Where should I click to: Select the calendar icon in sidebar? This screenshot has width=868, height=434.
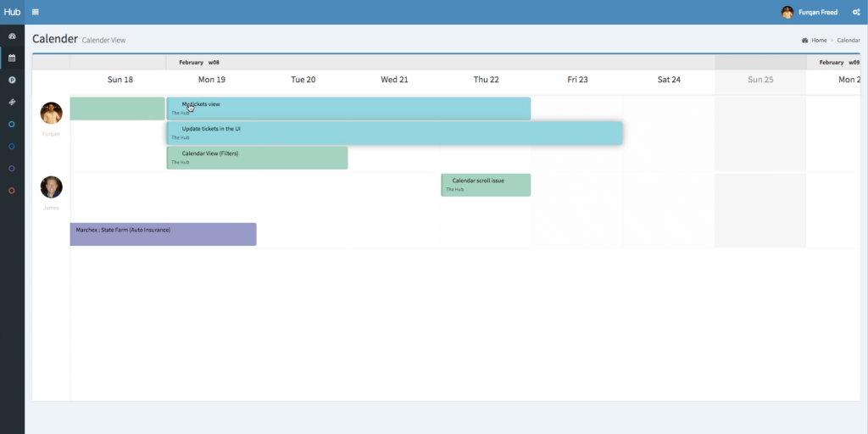[12, 58]
